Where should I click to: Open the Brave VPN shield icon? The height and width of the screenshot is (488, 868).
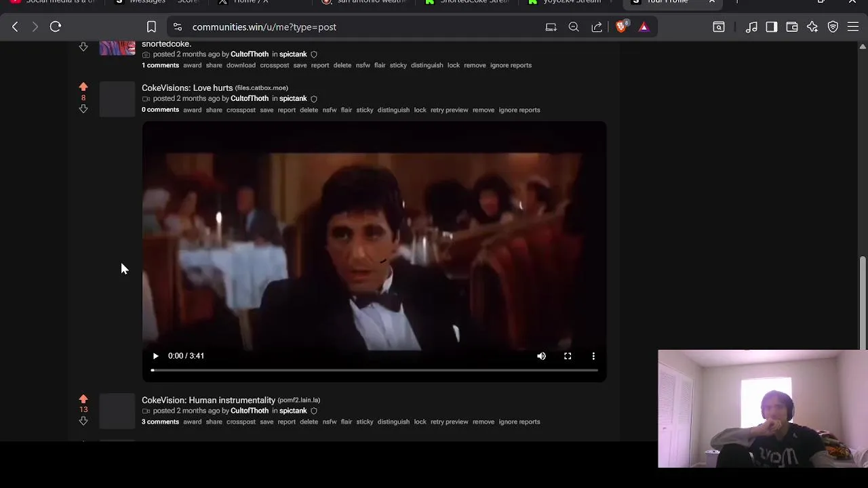pos(833,27)
